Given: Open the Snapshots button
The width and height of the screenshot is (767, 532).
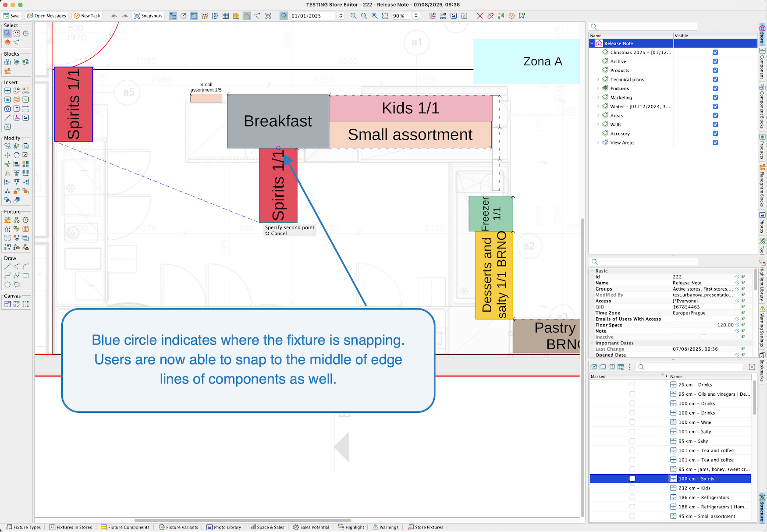Looking at the screenshot, I should click(x=148, y=16).
